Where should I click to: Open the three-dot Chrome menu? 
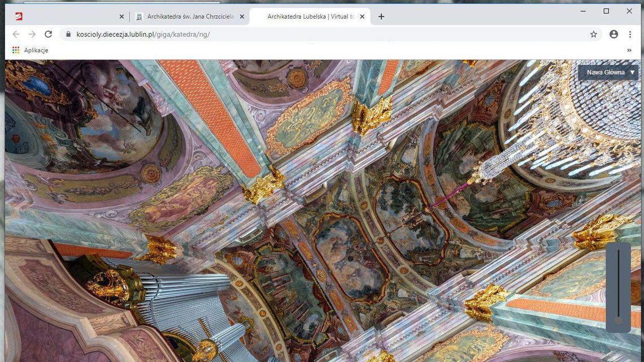pos(630,34)
